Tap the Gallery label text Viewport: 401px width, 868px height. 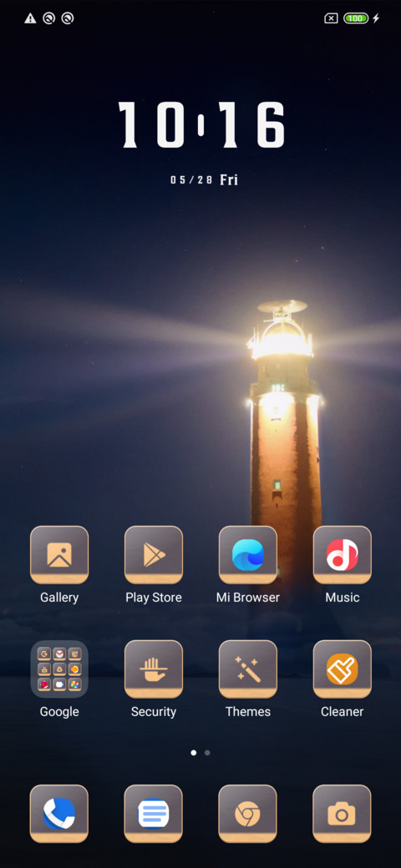point(59,598)
